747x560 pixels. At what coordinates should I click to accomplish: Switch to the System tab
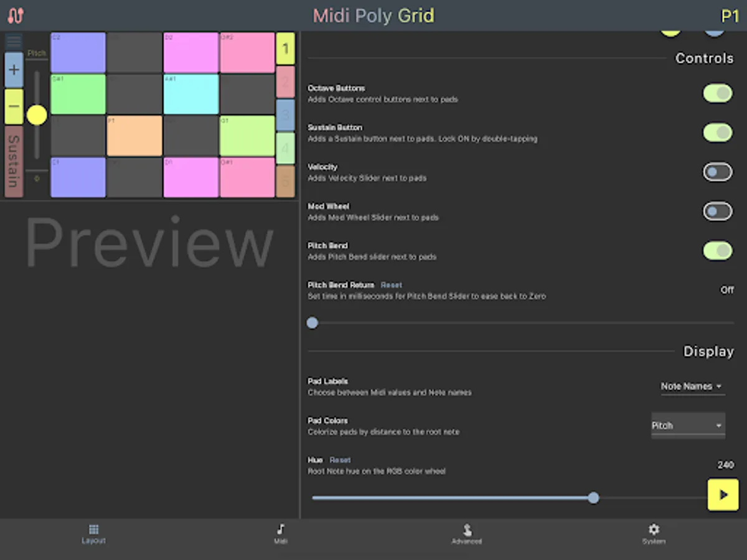click(654, 533)
